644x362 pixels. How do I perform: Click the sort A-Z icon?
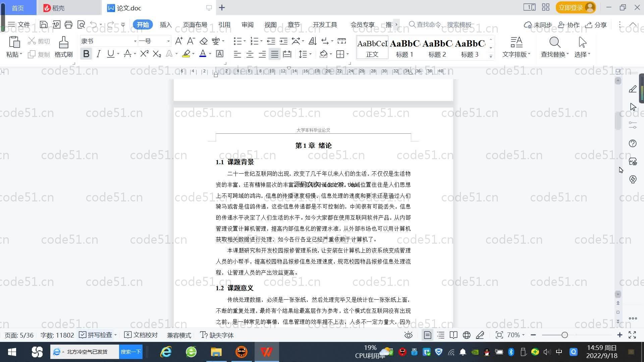(x=313, y=41)
